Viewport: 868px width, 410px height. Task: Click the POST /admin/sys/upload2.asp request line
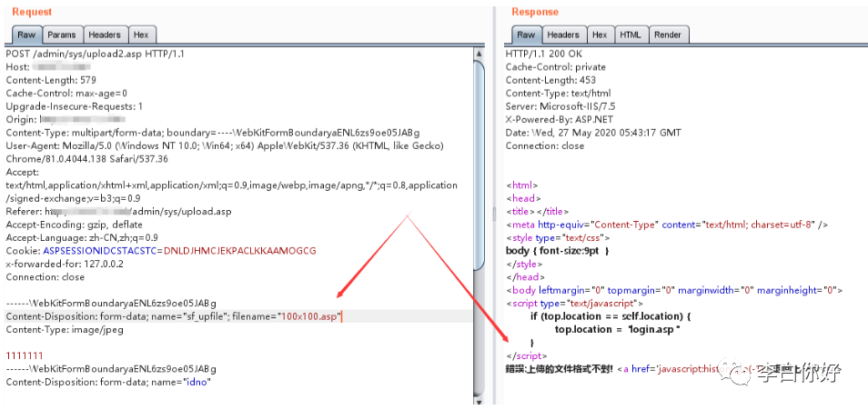click(95, 54)
